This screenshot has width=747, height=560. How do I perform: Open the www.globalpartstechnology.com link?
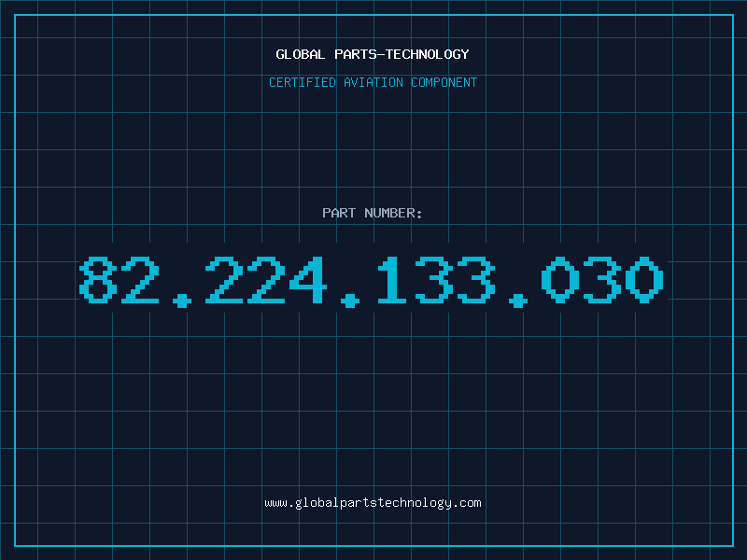point(373,503)
